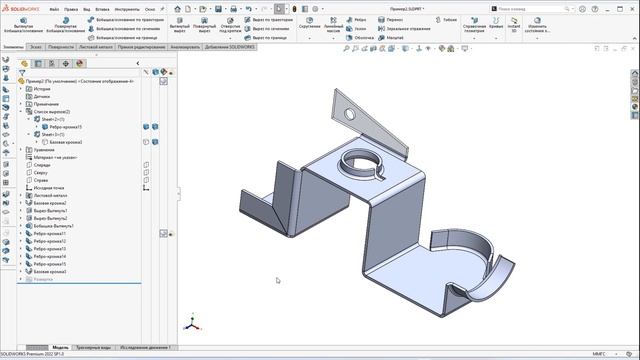640x360 pixels.
Task: Open the Инструменты menu
Action: 127,9
